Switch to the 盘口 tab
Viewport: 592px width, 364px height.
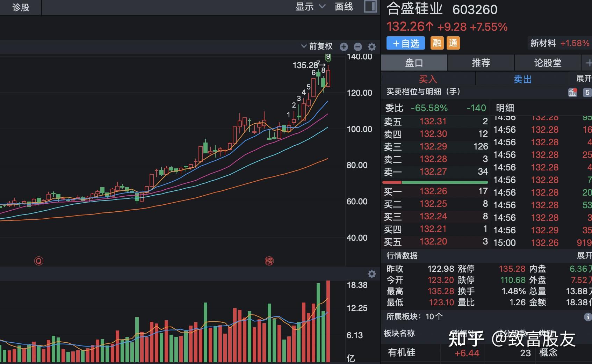click(414, 63)
